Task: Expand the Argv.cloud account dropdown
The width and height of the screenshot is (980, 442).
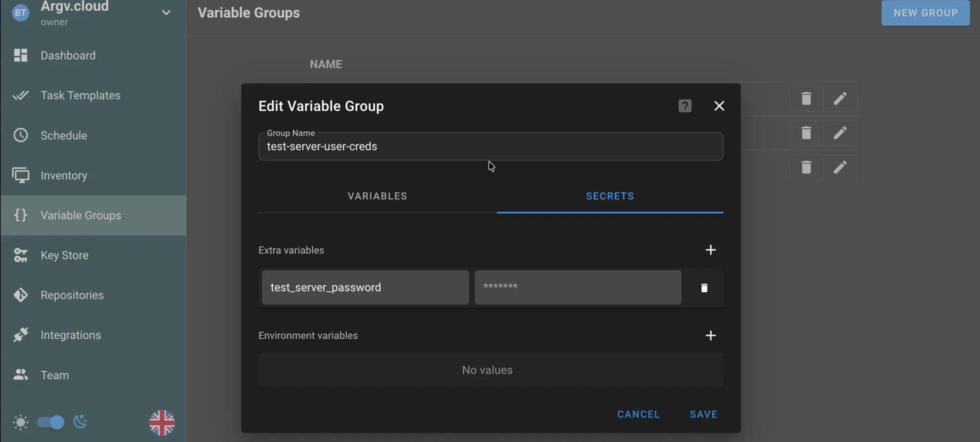Action: tap(166, 12)
